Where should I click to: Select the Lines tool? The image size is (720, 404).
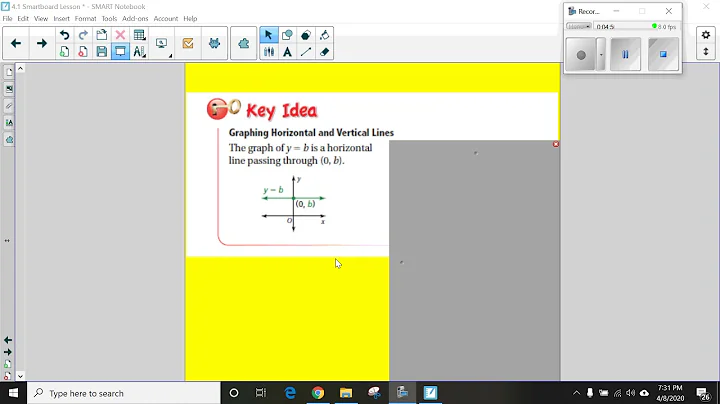[306, 51]
